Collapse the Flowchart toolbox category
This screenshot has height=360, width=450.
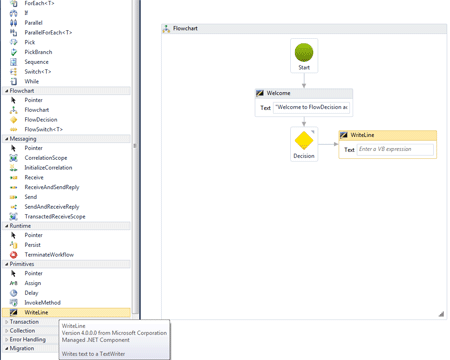(x=6, y=91)
